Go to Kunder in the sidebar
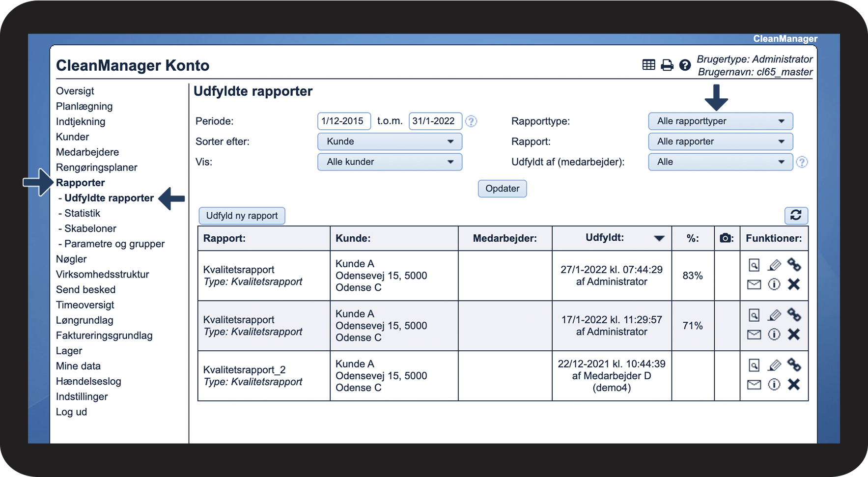This screenshot has height=477, width=868. click(72, 137)
